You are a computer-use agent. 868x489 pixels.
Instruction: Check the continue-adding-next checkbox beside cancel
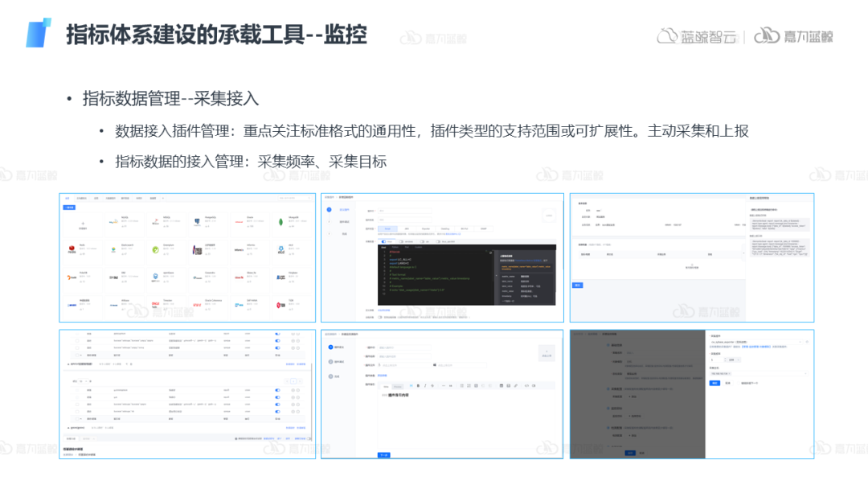coord(739,383)
